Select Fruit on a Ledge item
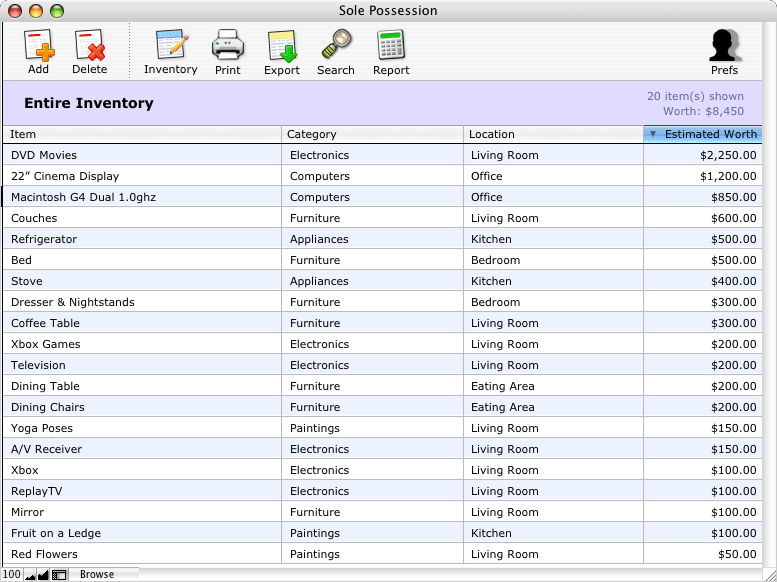The width and height of the screenshot is (777, 582). (x=56, y=533)
